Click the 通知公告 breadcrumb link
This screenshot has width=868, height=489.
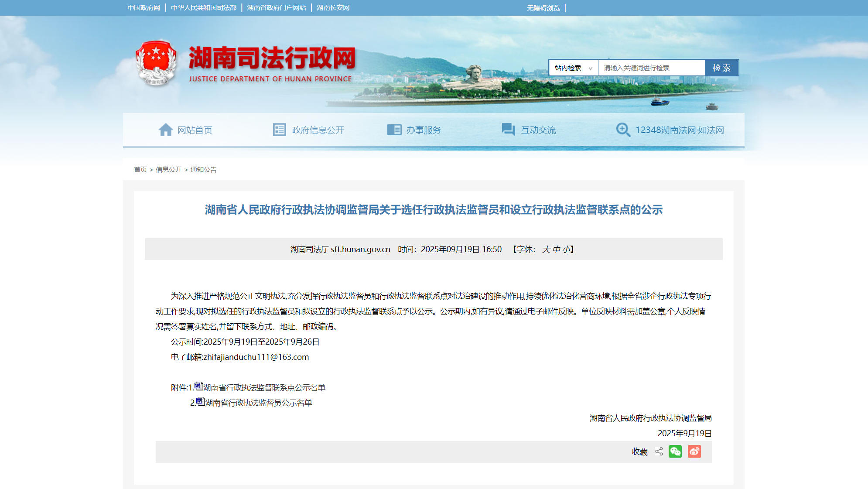(205, 169)
